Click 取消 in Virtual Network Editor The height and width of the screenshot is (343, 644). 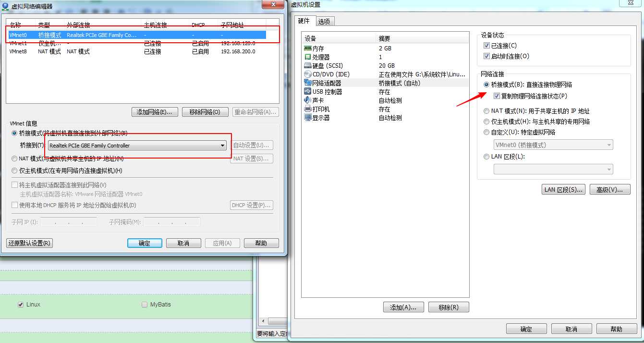point(183,243)
